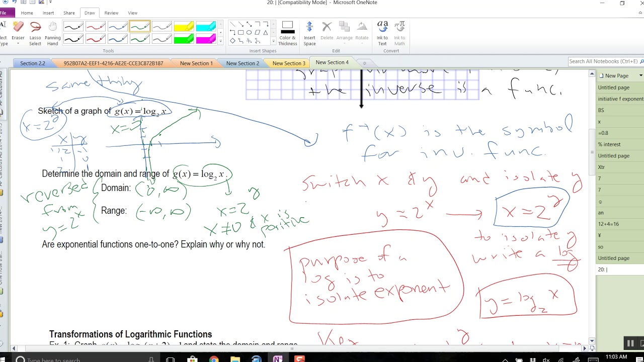Click the New Page button

coord(616,75)
